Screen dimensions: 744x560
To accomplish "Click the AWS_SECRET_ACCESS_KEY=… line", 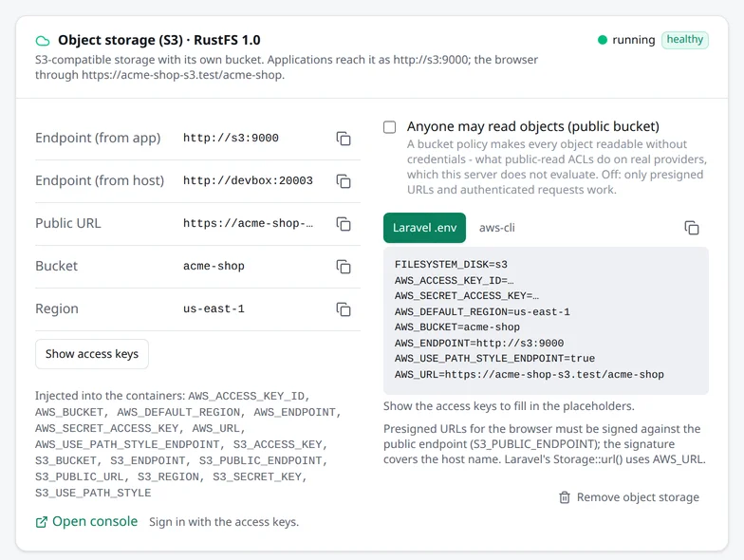I will pos(467,296).
